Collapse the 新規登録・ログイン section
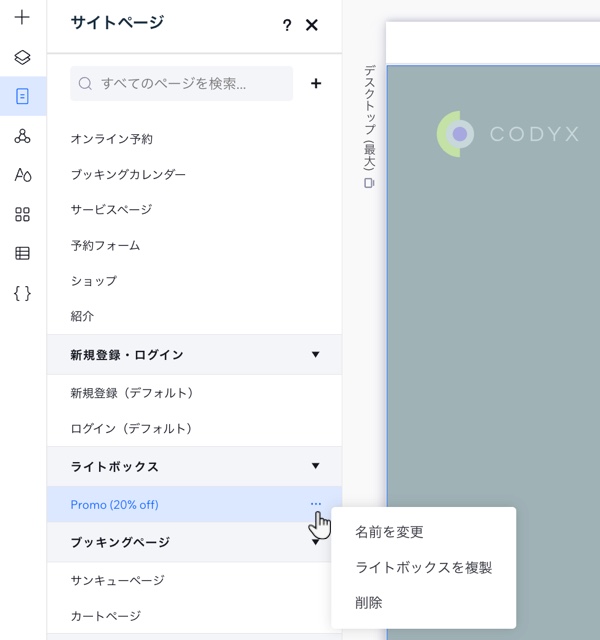The image size is (600, 640). (316, 355)
